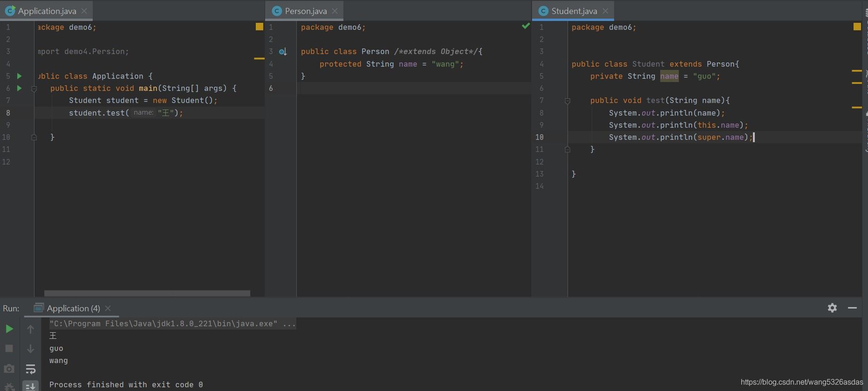Image resolution: width=868 pixels, height=391 pixels.
Task: Place cursor on highlighted name field in Student.java
Action: [x=669, y=76]
